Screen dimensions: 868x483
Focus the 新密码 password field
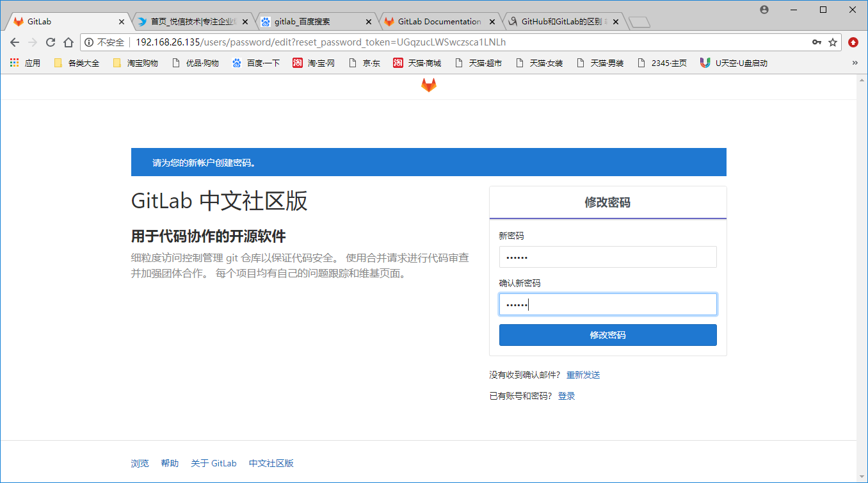607,257
